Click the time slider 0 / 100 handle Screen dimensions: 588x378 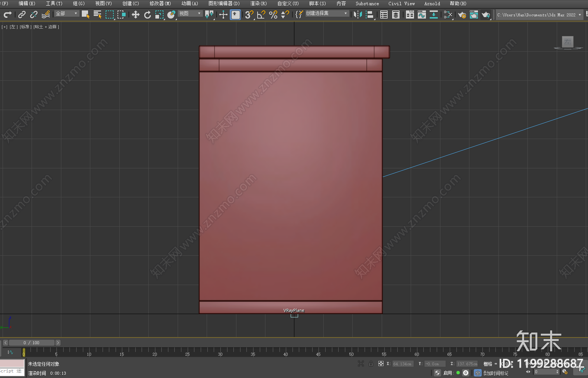[32, 343]
